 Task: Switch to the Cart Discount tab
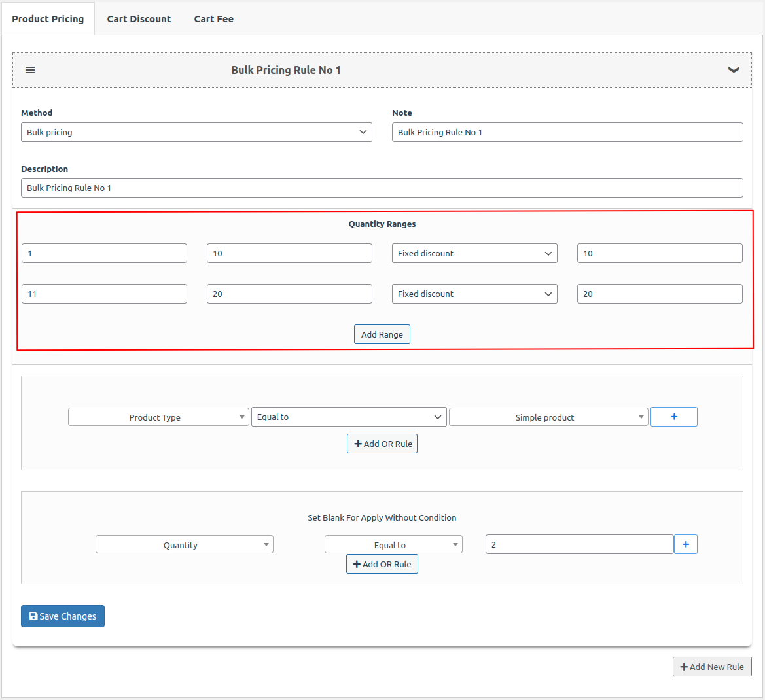[x=138, y=18]
